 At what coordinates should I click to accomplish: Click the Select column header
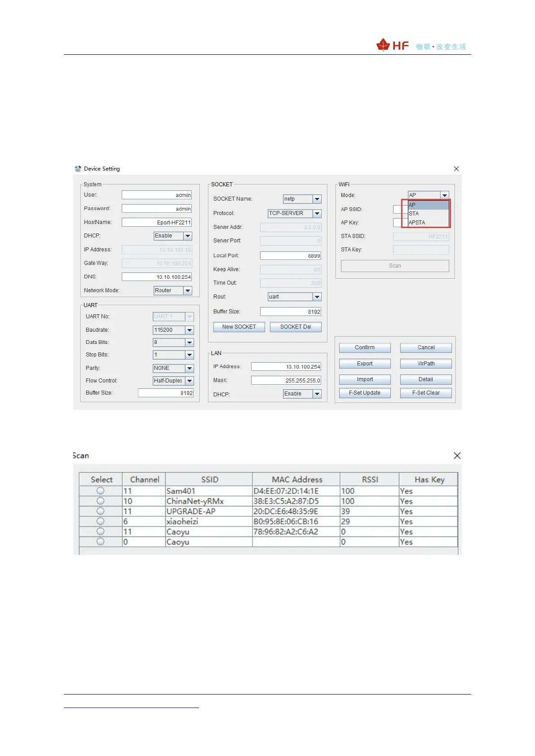(101, 479)
